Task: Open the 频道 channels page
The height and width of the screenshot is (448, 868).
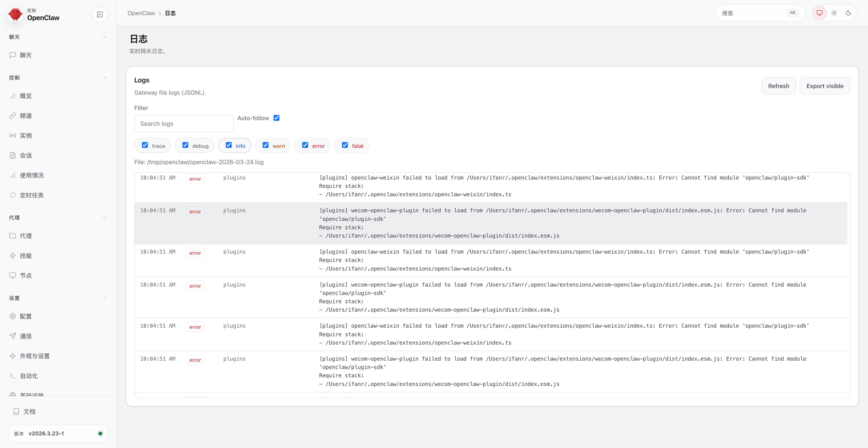Action: coord(26,116)
